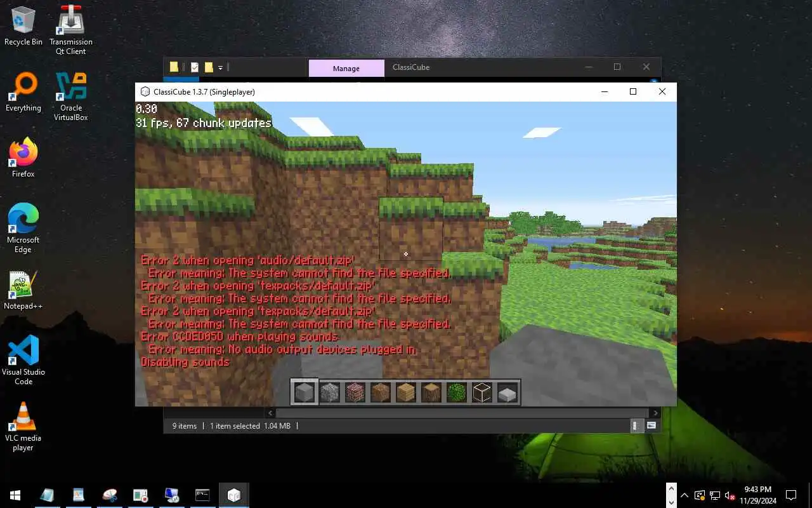
Task: Click the highlighted grass block in game
Action: tap(411, 230)
